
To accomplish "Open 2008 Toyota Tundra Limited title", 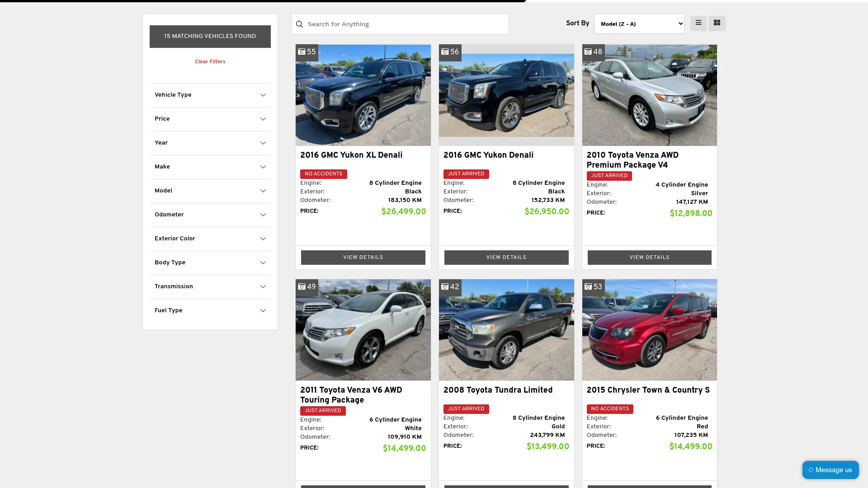I will (498, 390).
